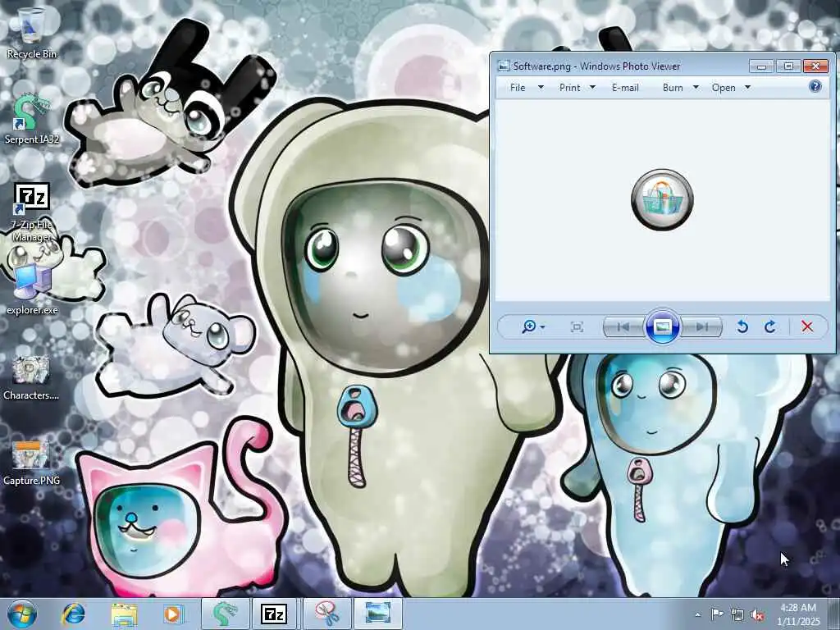Open the File menu in Photo Viewer

pos(518,87)
